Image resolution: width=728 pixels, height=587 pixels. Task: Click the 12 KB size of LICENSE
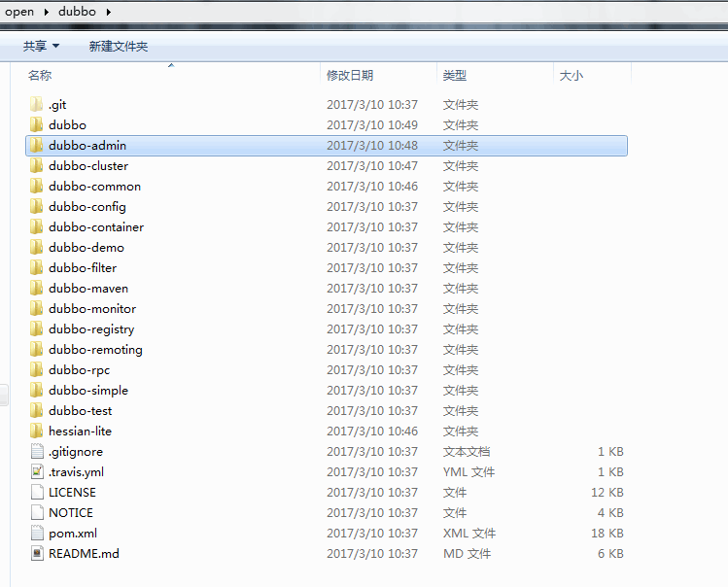pos(607,493)
